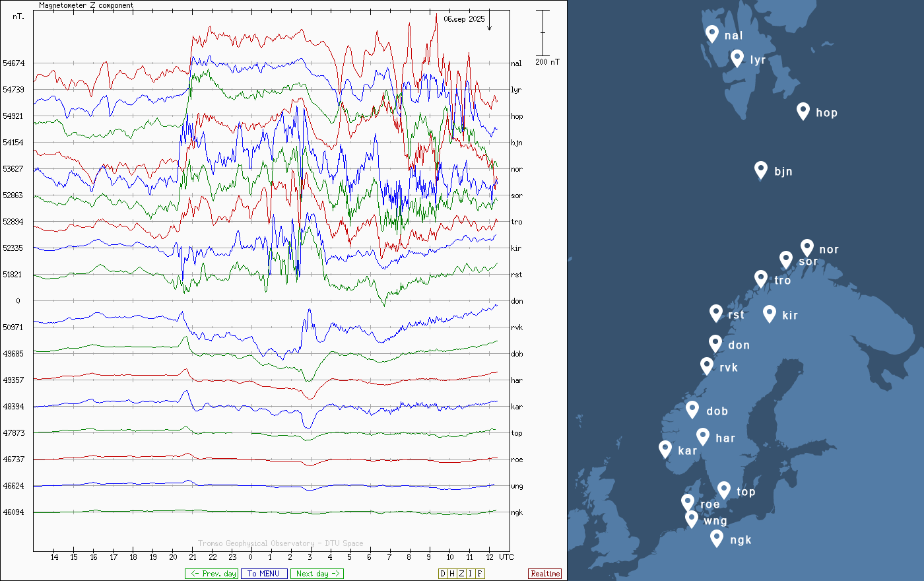Select the top station marker on the map
Viewport: 924px width, 581px height.
(x=724, y=490)
